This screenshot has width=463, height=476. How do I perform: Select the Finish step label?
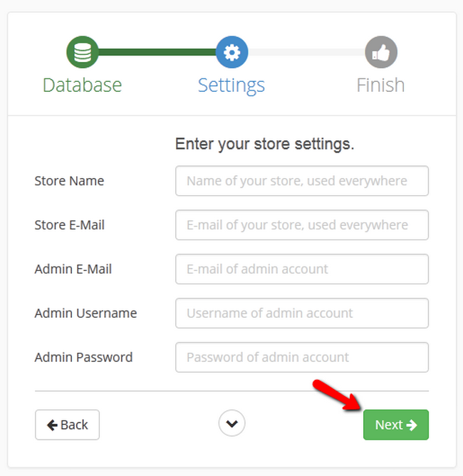click(x=380, y=85)
